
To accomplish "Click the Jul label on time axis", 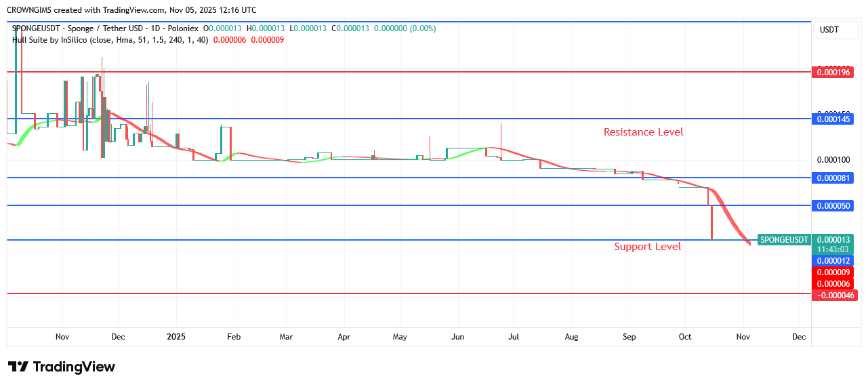I will pos(513,336).
